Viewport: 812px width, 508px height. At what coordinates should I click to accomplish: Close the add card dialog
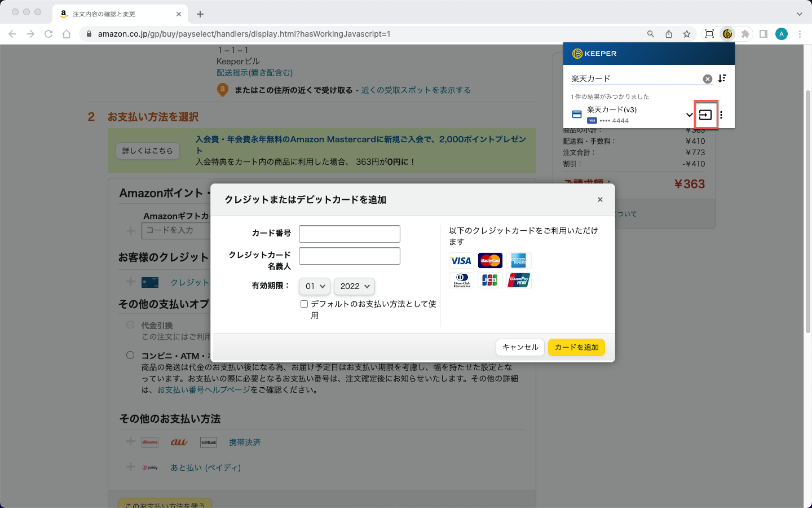pyautogui.click(x=600, y=199)
